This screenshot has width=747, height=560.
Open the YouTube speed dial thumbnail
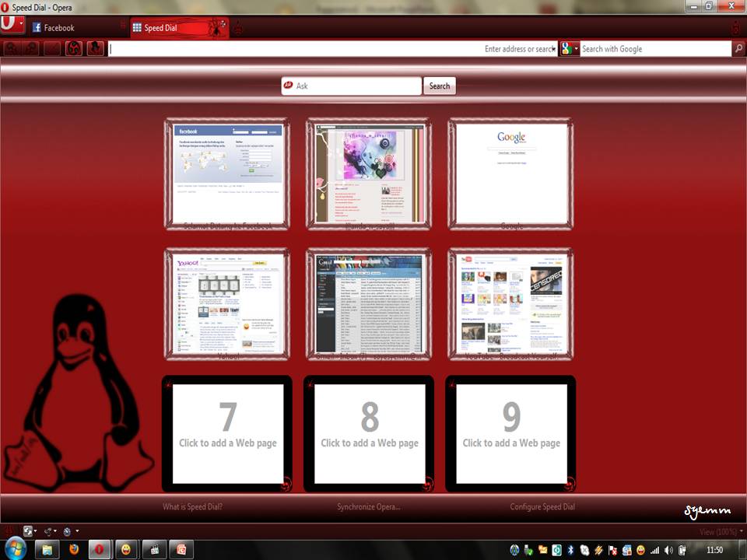pyautogui.click(x=510, y=304)
